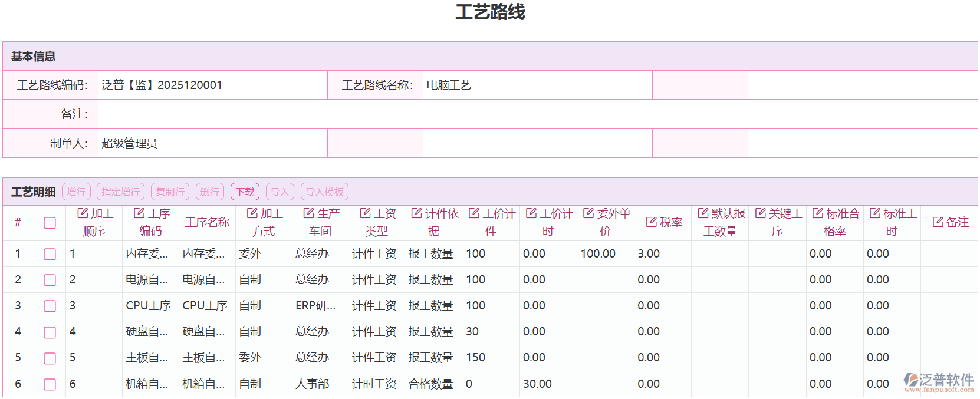Toggle the select-all checkbox in table header

[50, 223]
